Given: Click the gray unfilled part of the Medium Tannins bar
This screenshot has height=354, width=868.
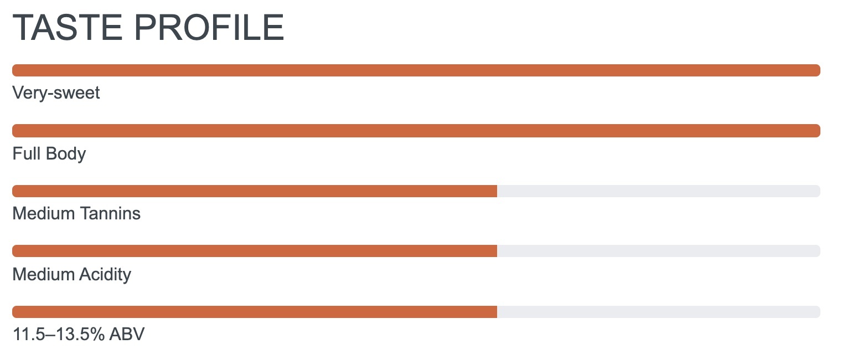Looking at the screenshot, I should pyautogui.click(x=659, y=191).
